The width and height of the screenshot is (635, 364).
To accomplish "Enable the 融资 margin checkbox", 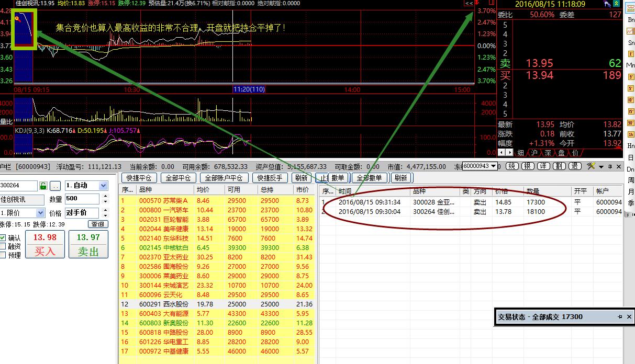I will tap(3, 246).
